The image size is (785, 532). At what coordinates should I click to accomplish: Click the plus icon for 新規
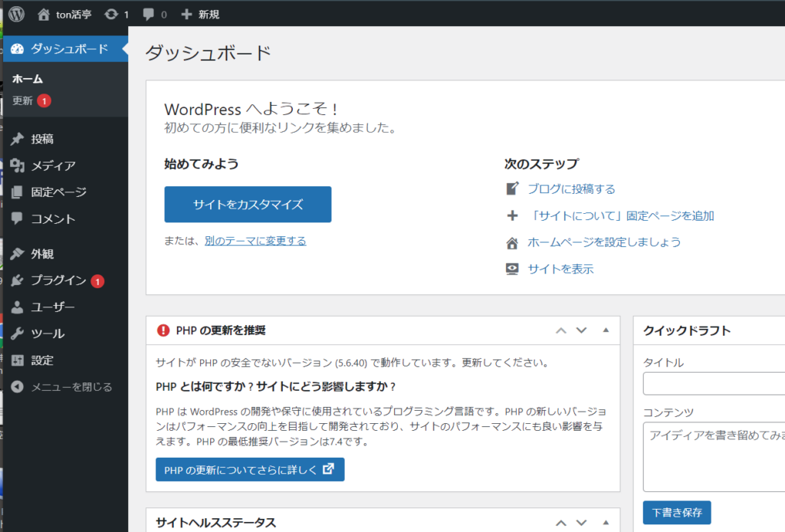click(186, 15)
